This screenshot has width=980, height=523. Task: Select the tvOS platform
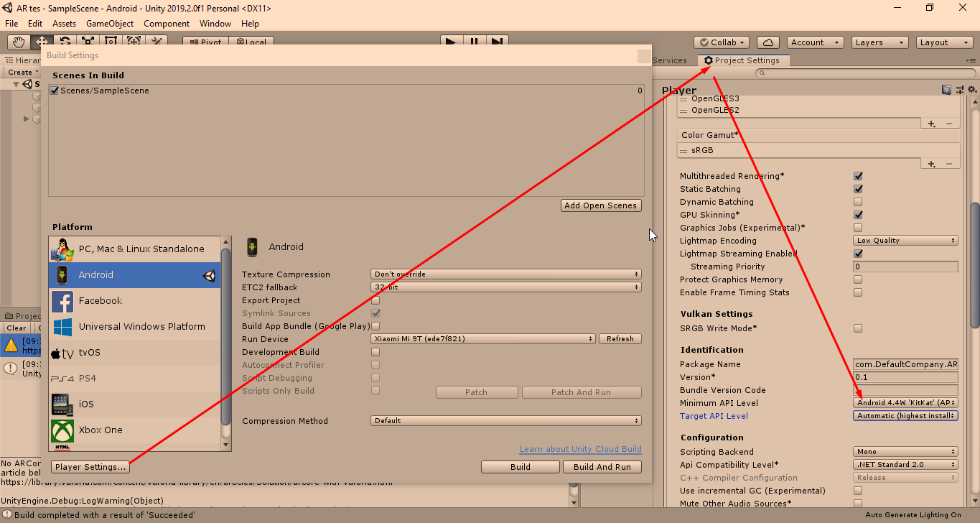[x=134, y=353]
